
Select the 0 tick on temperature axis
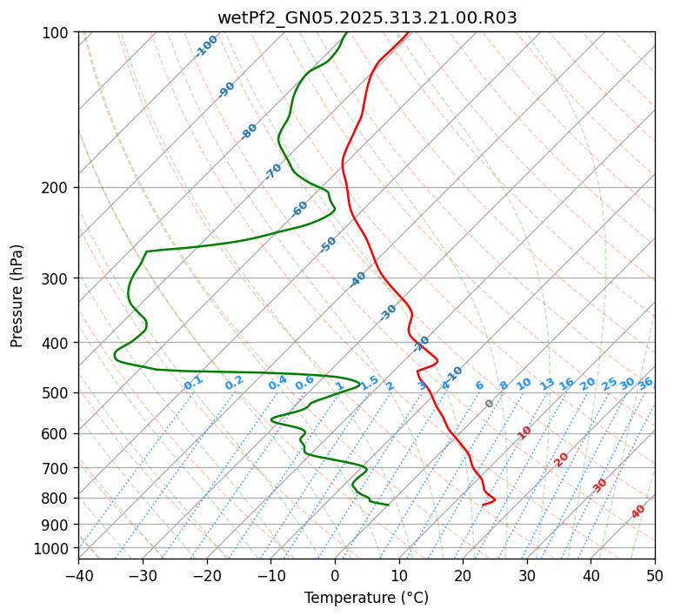point(335,575)
